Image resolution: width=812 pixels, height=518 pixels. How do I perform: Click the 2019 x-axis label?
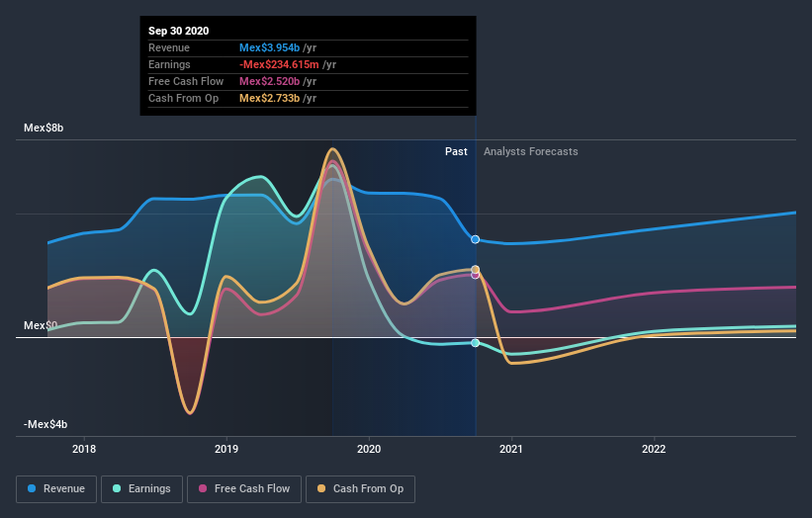pos(226,449)
